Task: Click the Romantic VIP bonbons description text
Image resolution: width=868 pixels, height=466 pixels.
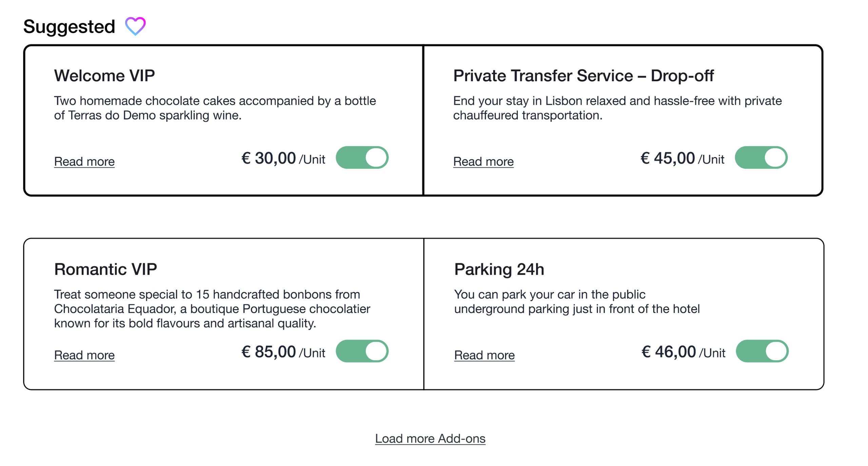Action: point(212,308)
